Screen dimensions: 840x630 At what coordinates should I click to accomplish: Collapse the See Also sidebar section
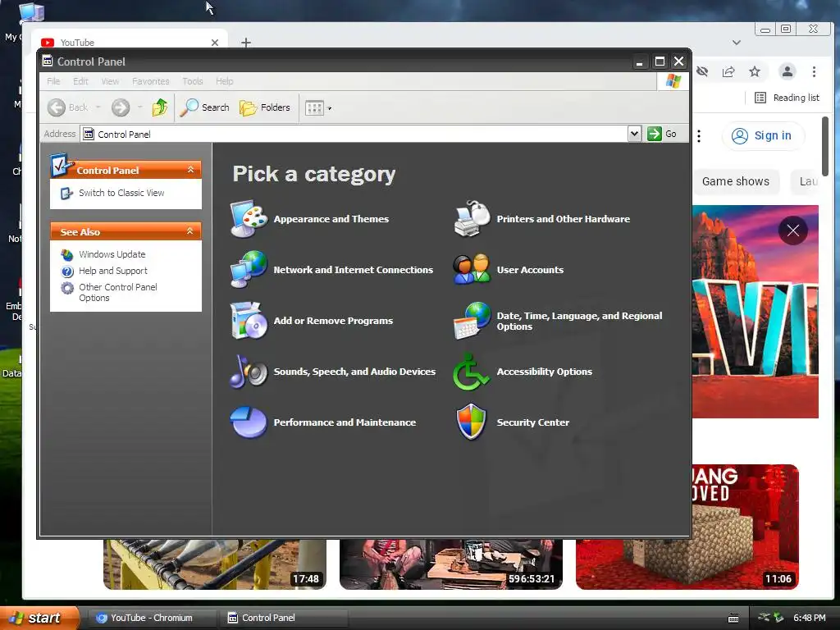point(189,231)
